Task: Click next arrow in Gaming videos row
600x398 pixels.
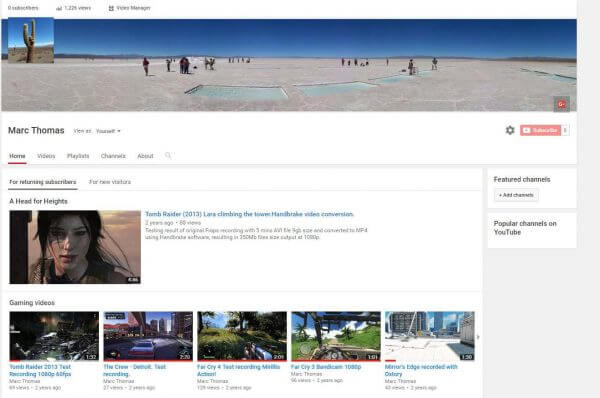Action: [x=478, y=337]
